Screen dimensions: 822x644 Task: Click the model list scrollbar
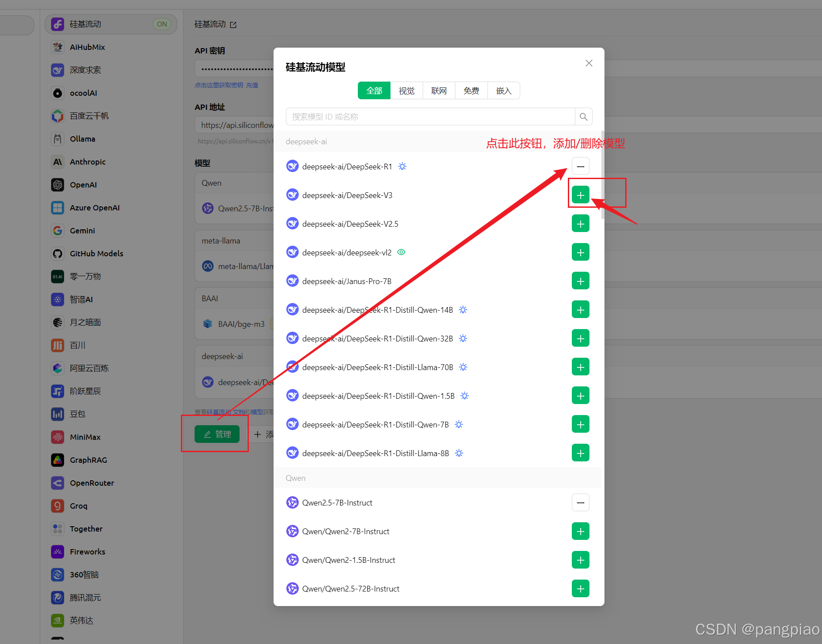pos(603,175)
